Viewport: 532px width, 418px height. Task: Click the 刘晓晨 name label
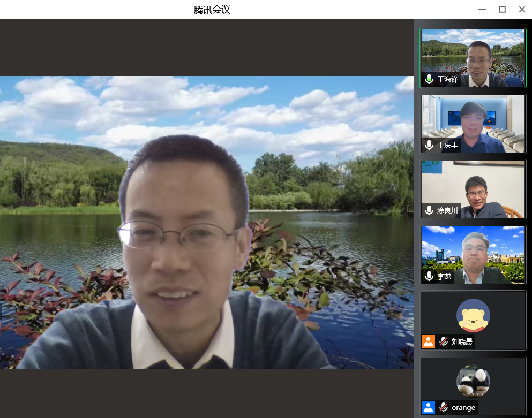coord(462,341)
